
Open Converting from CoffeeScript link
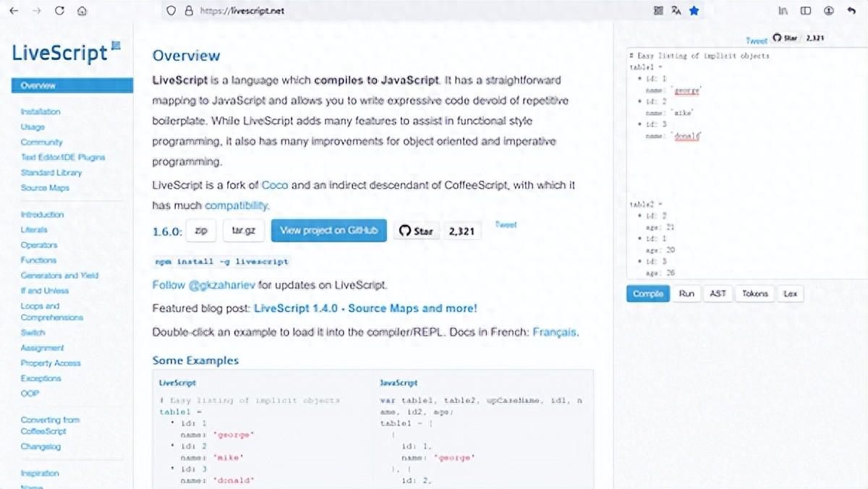click(51, 425)
